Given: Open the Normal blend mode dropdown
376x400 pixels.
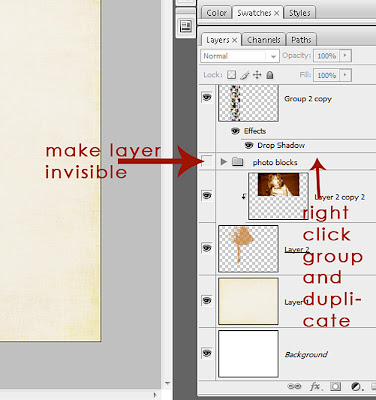Looking at the screenshot, I should coord(239,56).
